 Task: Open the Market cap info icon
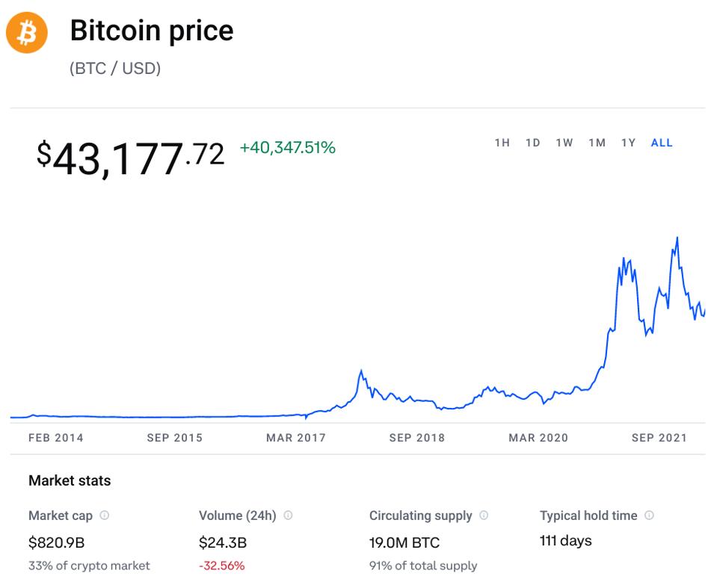[105, 516]
